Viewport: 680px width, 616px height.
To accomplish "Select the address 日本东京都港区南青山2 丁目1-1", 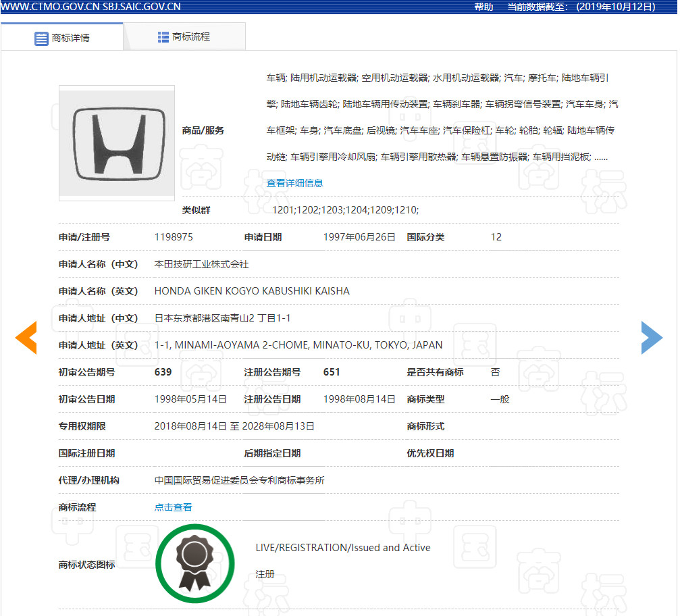I will tap(222, 318).
